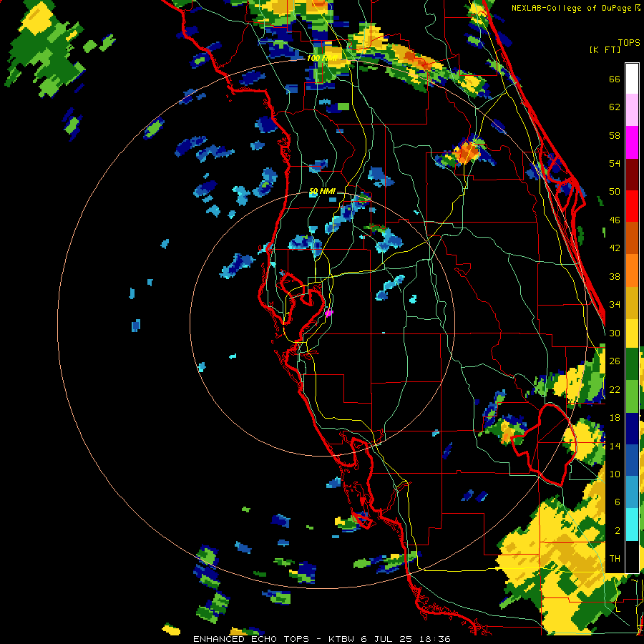This screenshot has width=644, height=644.
Task: Click the 22 legend value
Action: (615, 389)
